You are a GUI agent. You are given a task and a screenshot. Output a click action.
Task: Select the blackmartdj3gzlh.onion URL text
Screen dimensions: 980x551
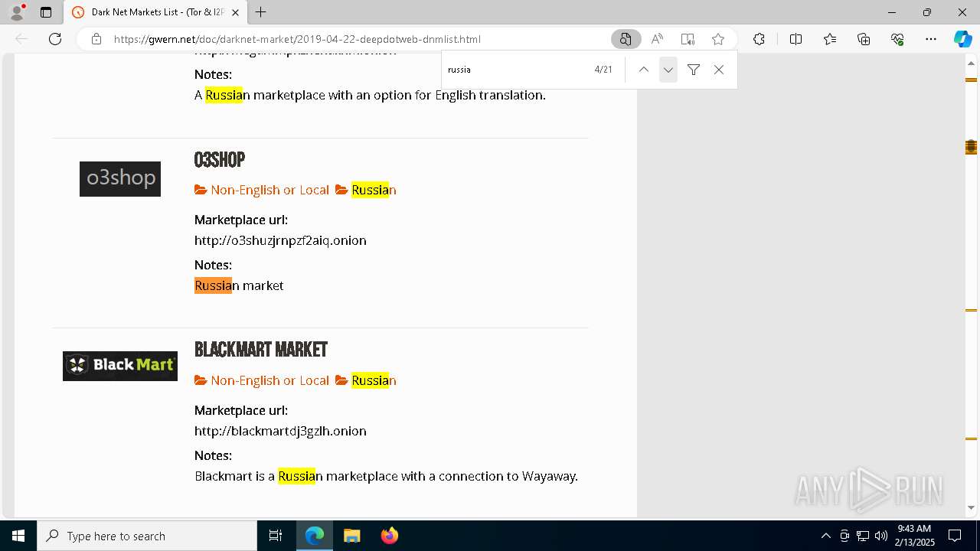pos(280,431)
